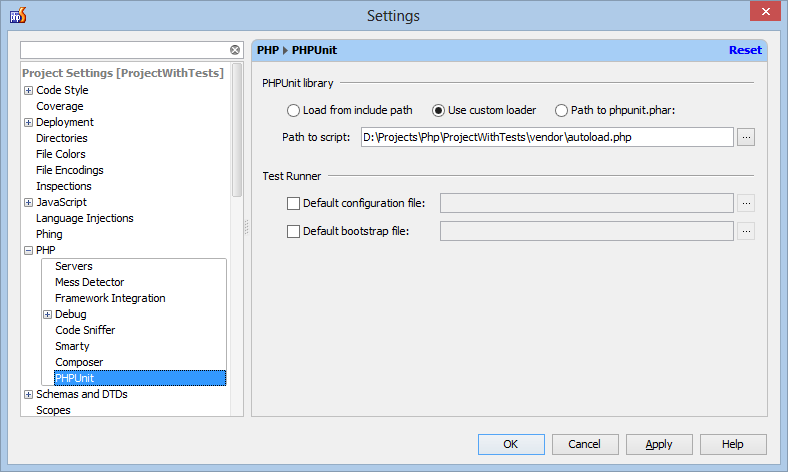This screenshot has width=788, height=472.
Task: Collapse the PHP tree node
Action: [29, 250]
